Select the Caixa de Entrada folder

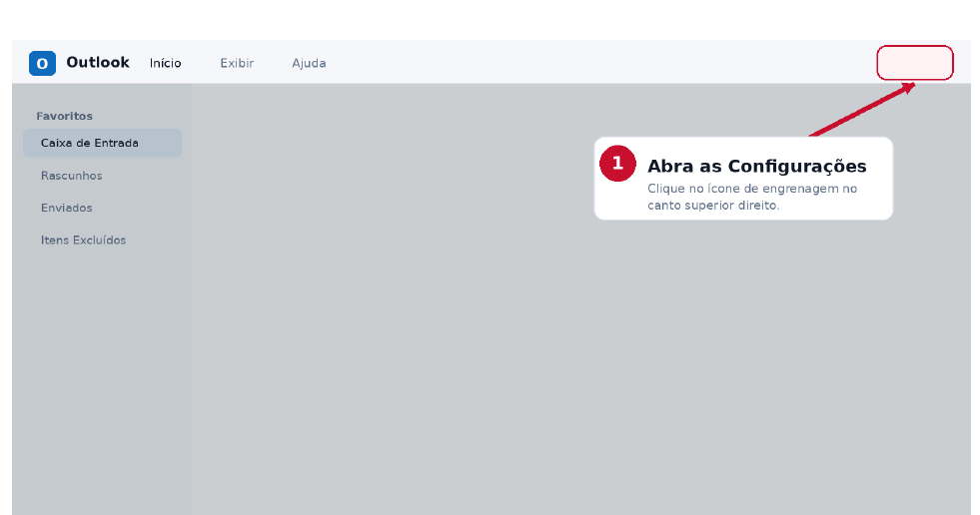103,143
